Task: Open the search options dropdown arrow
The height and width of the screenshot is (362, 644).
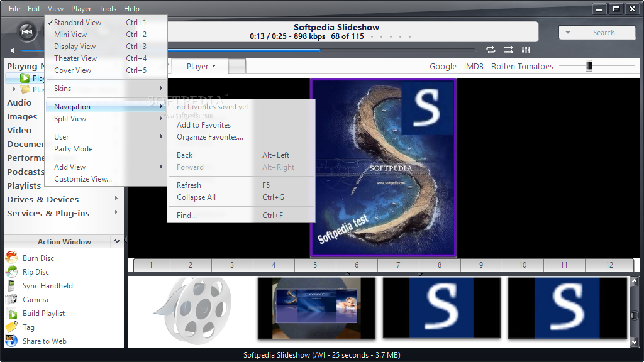Action: coord(568,33)
